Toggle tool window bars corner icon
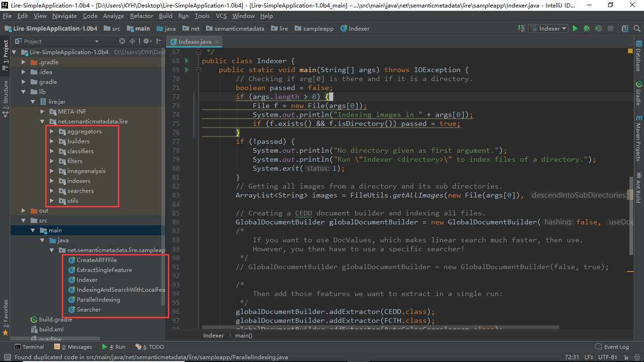 [x=7, y=357]
